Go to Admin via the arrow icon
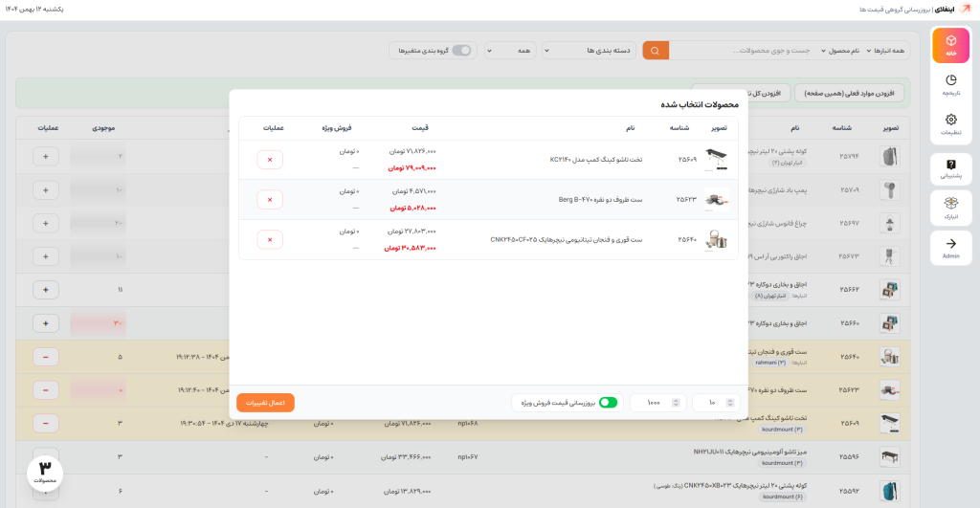The image size is (980, 508). click(x=950, y=248)
